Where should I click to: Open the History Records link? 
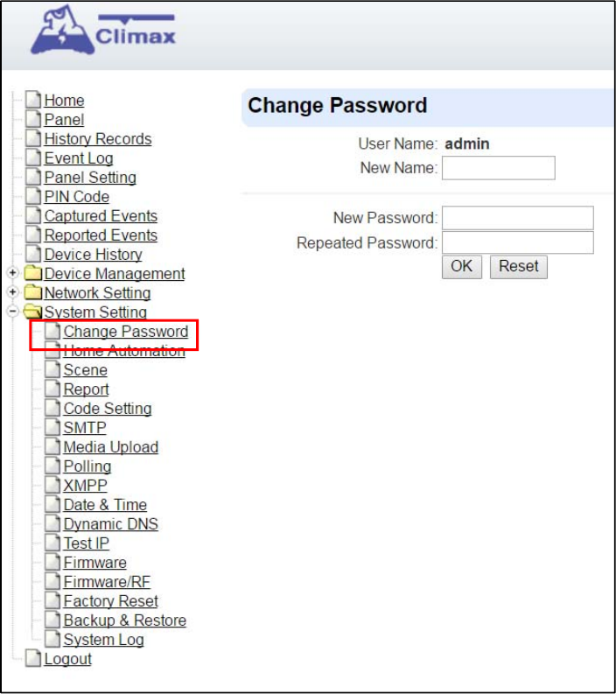coord(98,139)
